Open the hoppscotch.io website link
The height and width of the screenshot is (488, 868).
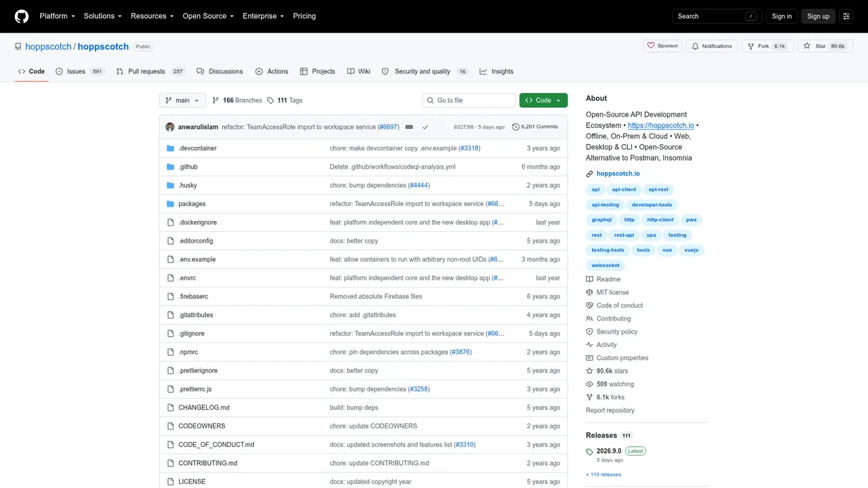click(x=618, y=174)
